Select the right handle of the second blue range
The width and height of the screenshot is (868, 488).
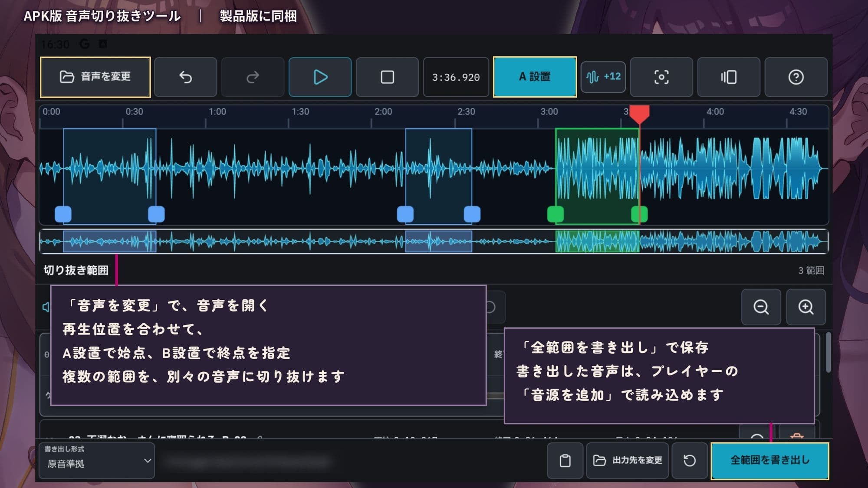point(472,214)
